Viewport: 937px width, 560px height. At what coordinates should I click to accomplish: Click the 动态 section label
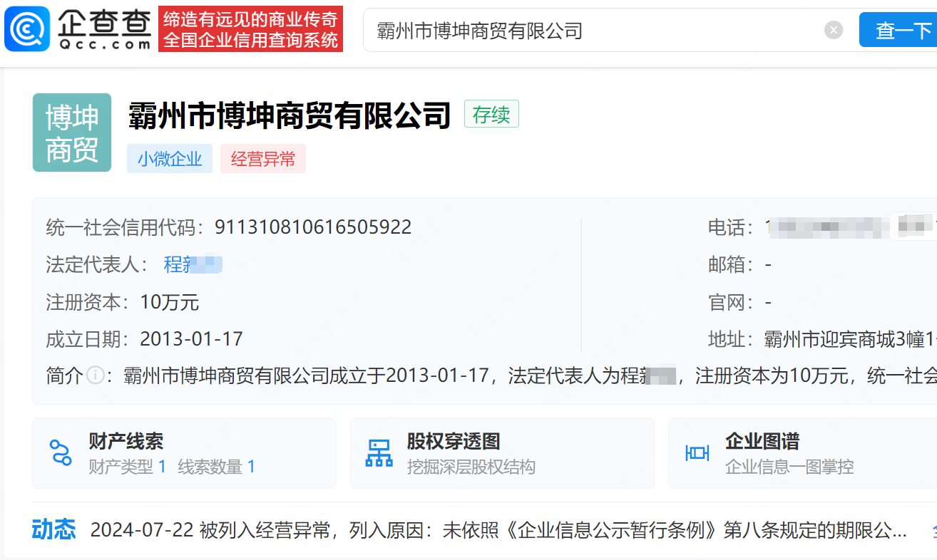coord(53,530)
